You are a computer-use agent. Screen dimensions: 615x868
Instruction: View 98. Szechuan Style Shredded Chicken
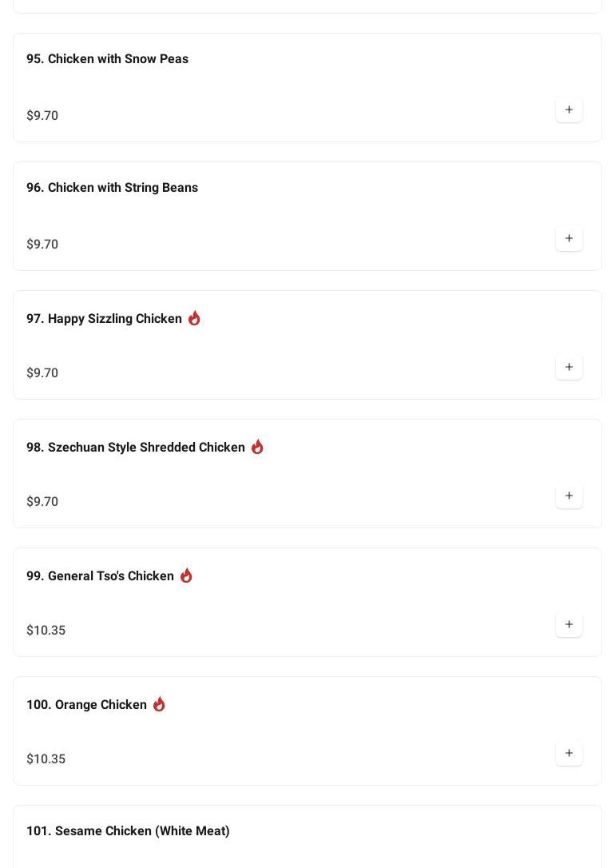(136, 447)
